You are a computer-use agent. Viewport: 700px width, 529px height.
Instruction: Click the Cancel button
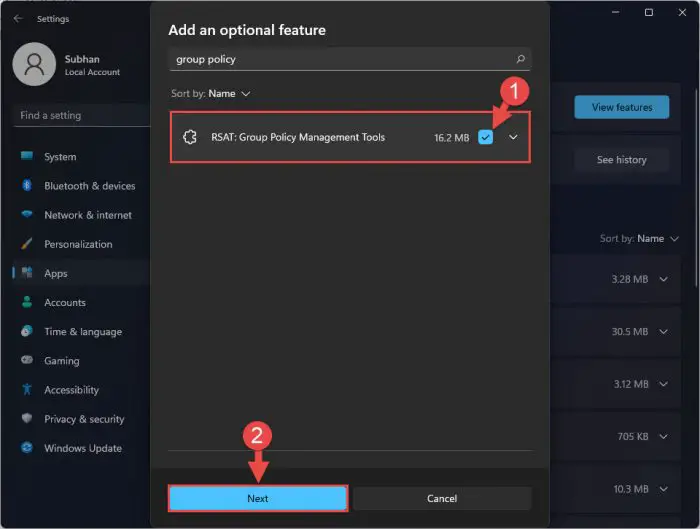click(x=442, y=498)
